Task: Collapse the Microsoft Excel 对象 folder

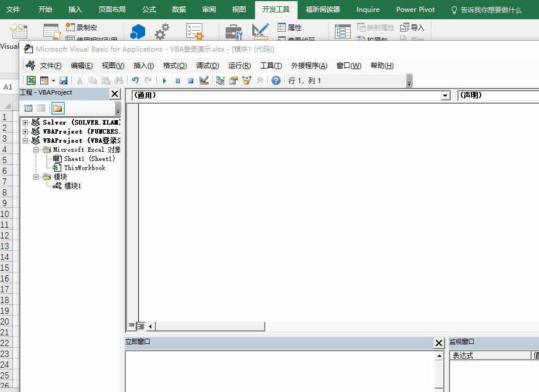Action: click(x=36, y=150)
